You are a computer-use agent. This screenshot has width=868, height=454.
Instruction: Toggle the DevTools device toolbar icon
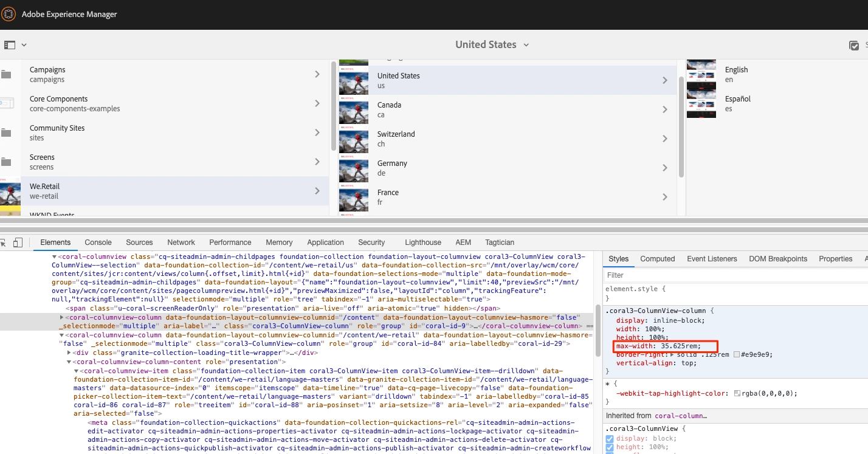tap(18, 242)
